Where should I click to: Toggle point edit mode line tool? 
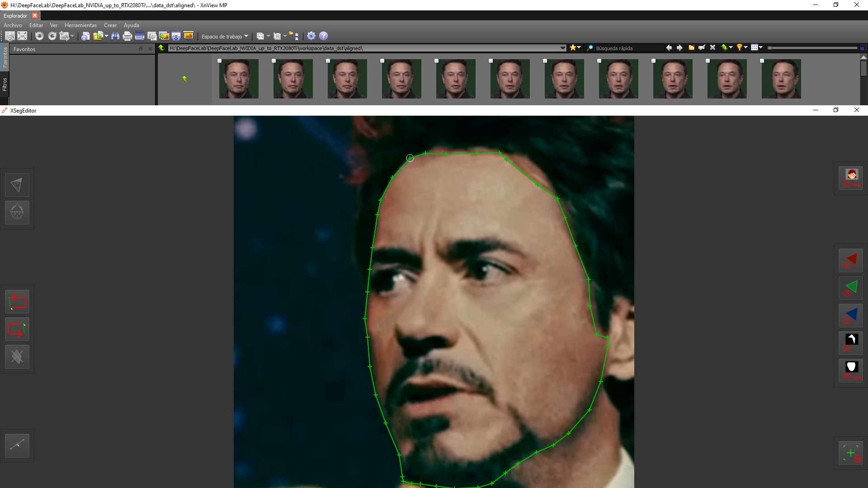[x=17, y=446]
